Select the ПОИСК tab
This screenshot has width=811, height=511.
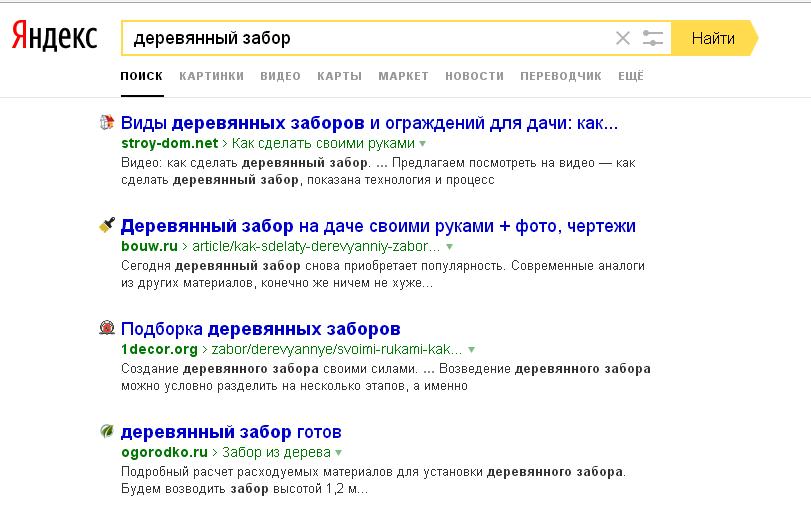click(142, 76)
